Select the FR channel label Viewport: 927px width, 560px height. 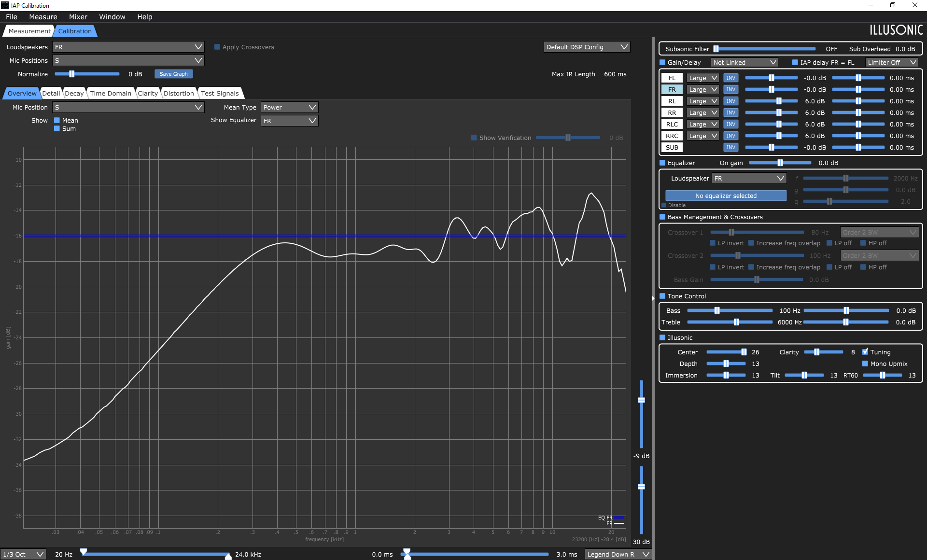672,89
